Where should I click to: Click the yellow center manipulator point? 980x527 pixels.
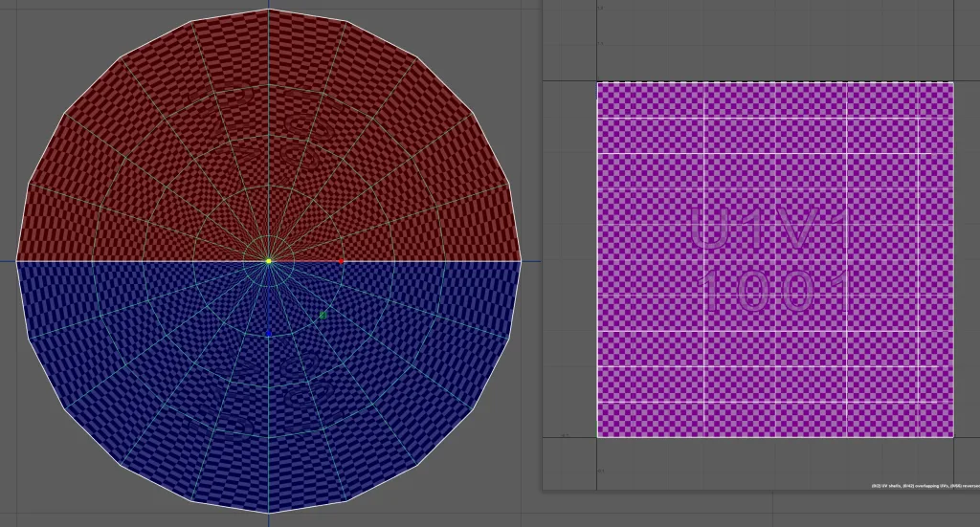click(269, 261)
